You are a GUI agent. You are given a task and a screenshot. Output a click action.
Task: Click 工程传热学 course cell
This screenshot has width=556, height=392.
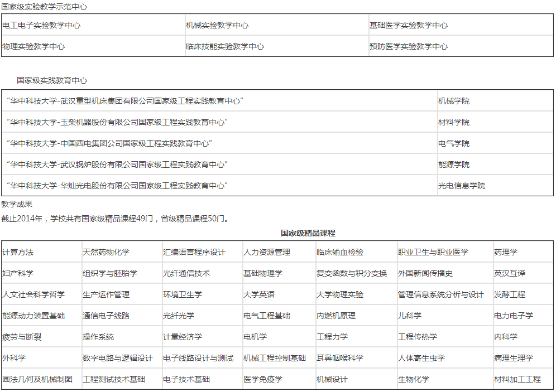coord(445,337)
